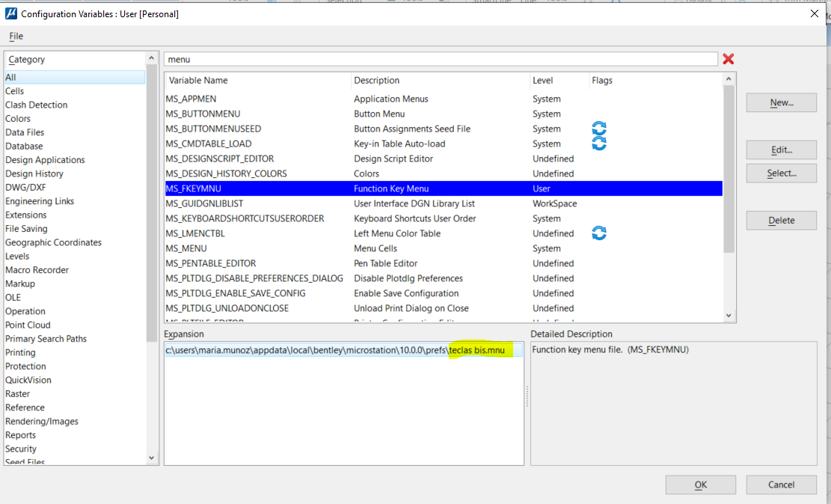Select the Levels category
Screen dimensions: 831x504
coord(75,256)
